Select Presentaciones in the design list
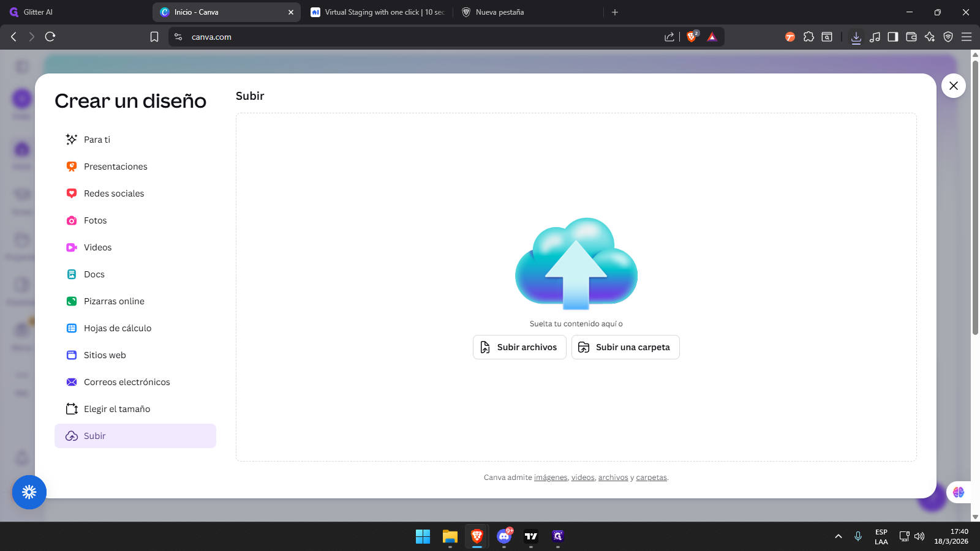 click(115, 167)
